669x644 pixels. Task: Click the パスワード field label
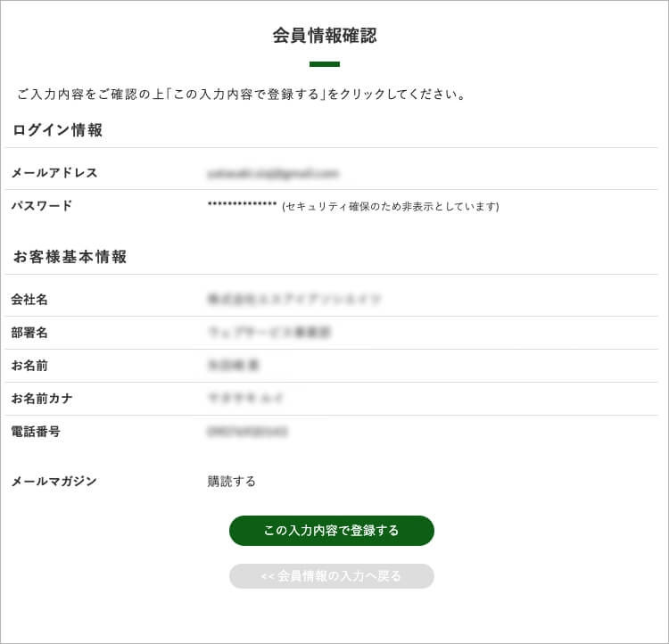(x=42, y=206)
